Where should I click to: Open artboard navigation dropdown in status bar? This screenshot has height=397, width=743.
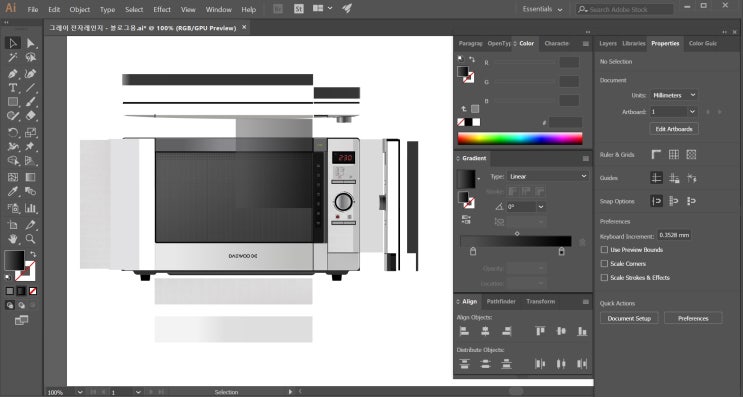click(x=138, y=392)
